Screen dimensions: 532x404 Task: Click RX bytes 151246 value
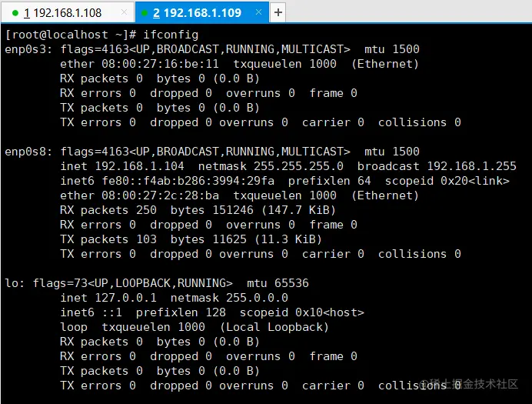(x=233, y=210)
